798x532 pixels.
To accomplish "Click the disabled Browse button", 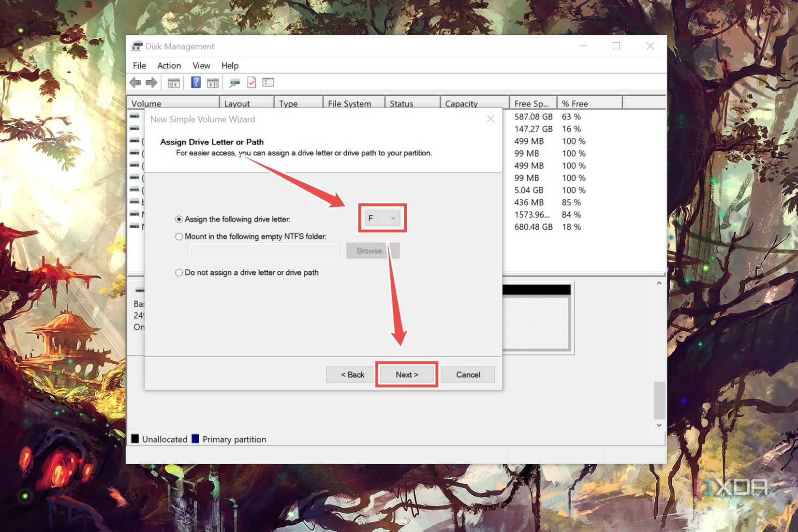I will click(x=373, y=251).
